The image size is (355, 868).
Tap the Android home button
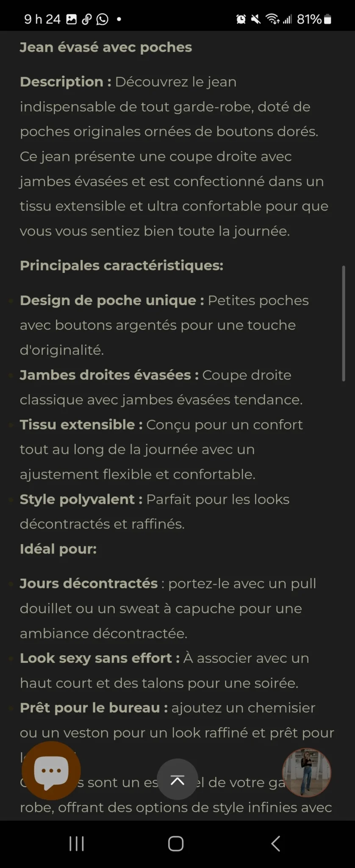(176, 843)
